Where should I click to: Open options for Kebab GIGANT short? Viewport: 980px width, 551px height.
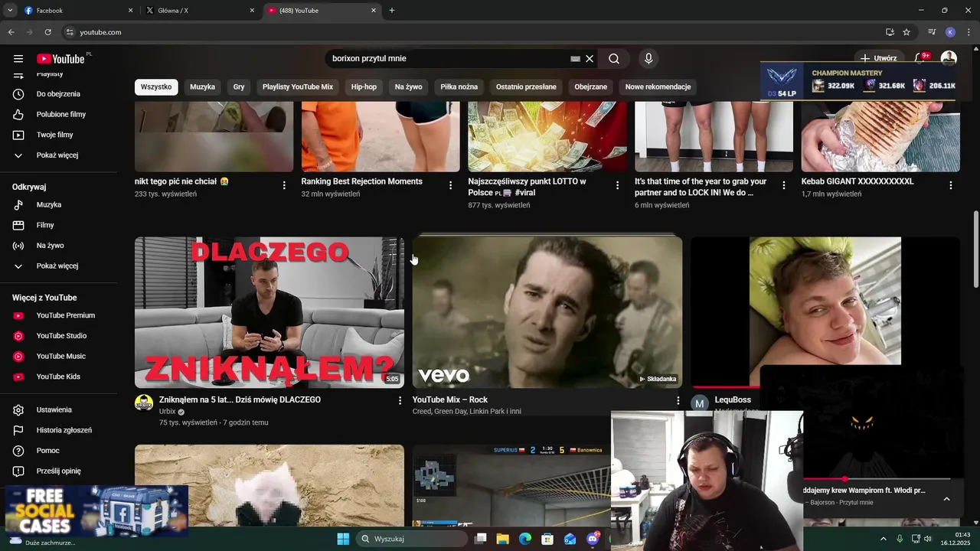point(950,185)
